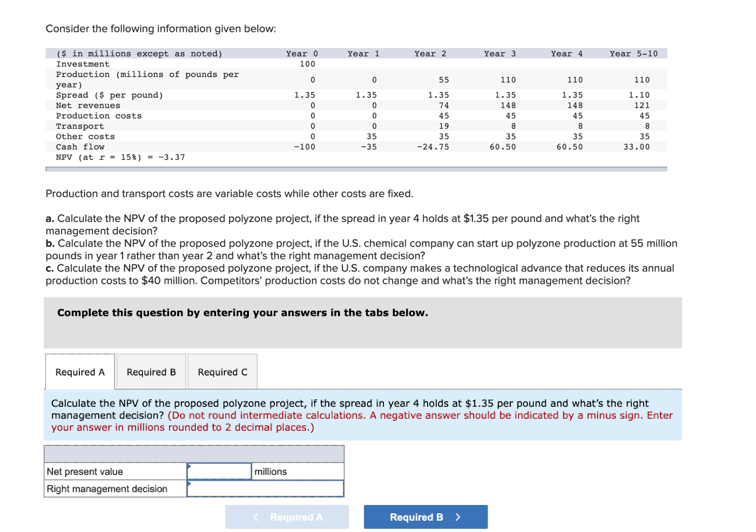The height and width of the screenshot is (532, 756).
Task: Click the 'Production costs' row label
Action: (99, 115)
